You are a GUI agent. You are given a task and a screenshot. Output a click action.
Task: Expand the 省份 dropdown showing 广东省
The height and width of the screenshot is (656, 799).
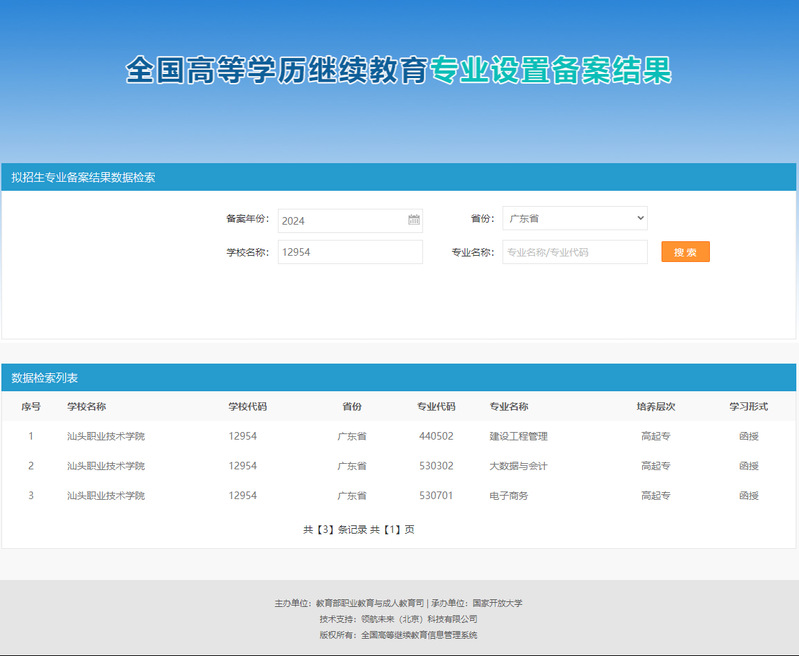[x=574, y=218]
